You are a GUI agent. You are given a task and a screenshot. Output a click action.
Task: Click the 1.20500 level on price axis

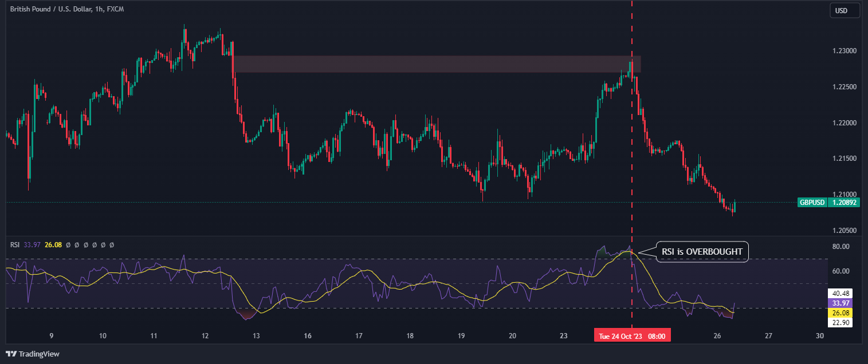click(x=845, y=231)
